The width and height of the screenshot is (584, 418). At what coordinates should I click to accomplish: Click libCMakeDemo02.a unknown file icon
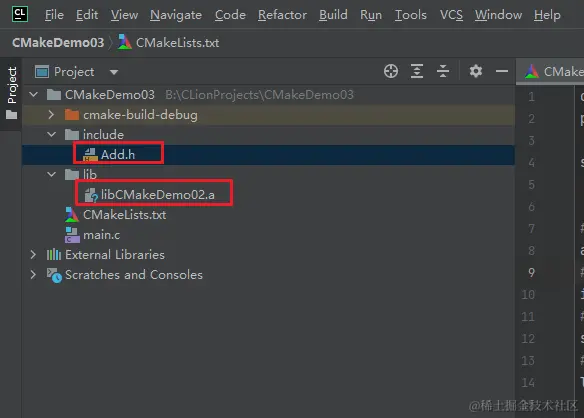coord(91,195)
